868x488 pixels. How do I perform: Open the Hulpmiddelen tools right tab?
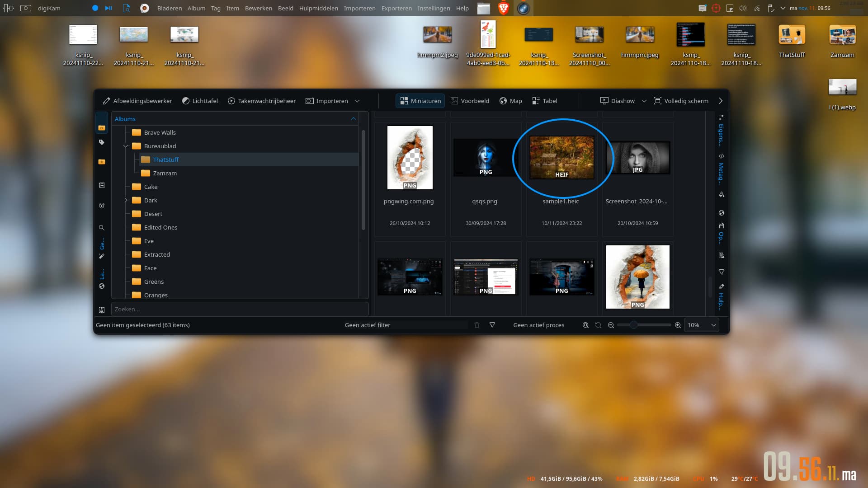(x=722, y=296)
